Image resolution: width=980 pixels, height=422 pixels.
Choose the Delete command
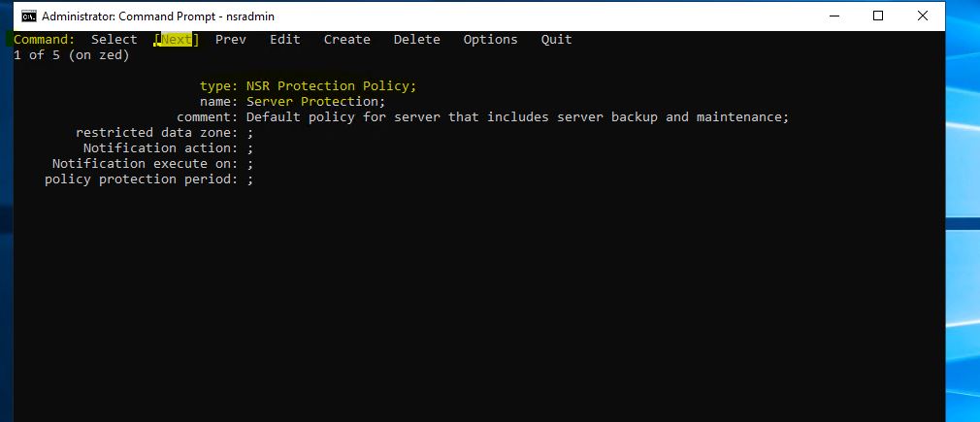(x=416, y=40)
